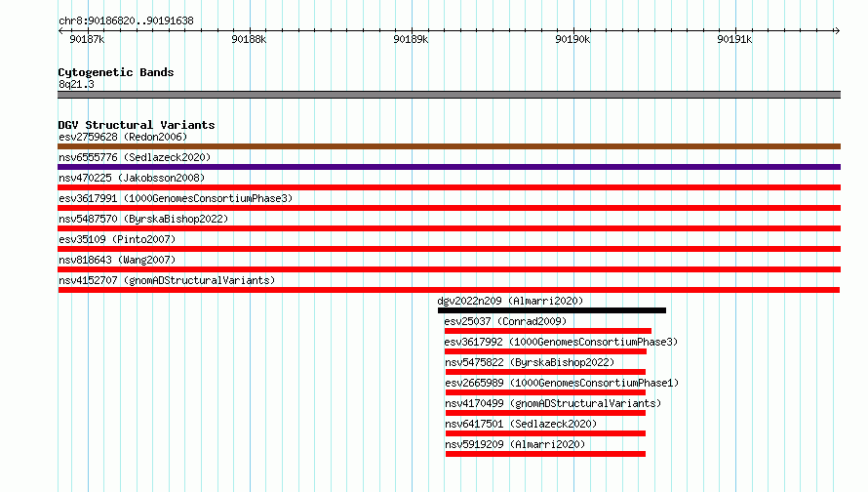868x492 pixels.
Task: Click the DGV Structural Variants track title
Action: (137, 125)
